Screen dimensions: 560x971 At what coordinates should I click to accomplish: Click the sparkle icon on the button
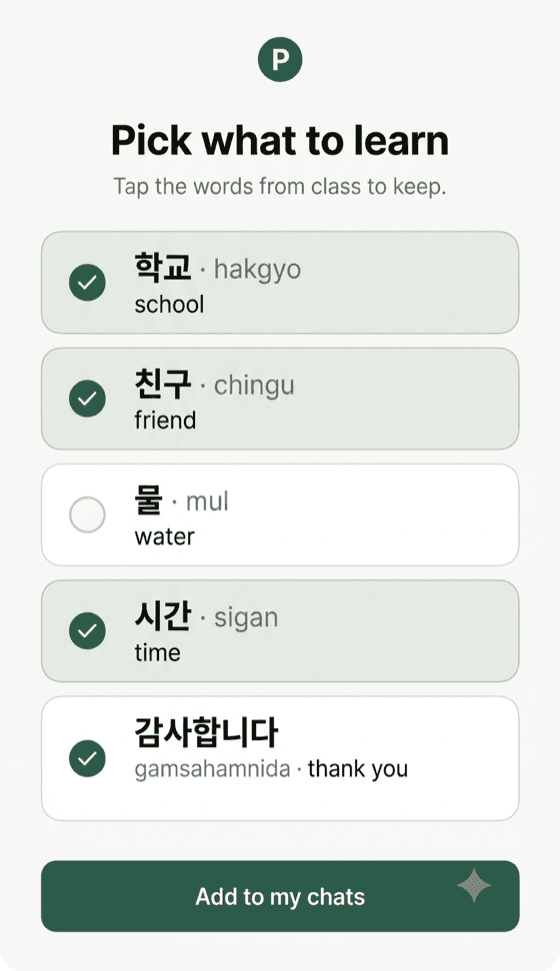pyautogui.click(x=474, y=885)
